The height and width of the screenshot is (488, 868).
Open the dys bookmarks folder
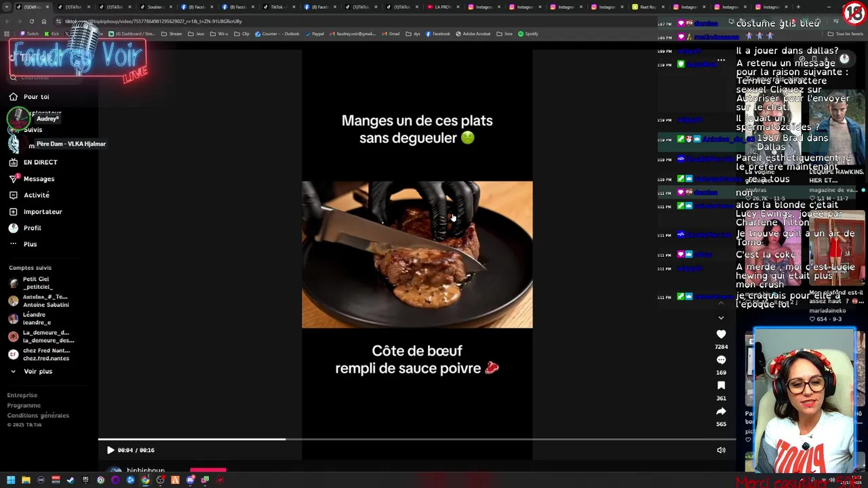click(412, 34)
